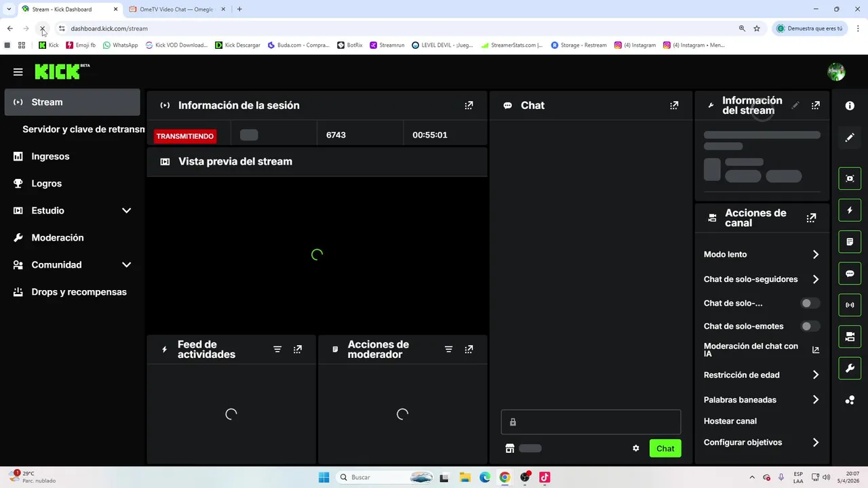Screen dimensions: 868x488
Task: Open Acciones de moderador filter menu
Action: (448, 349)
